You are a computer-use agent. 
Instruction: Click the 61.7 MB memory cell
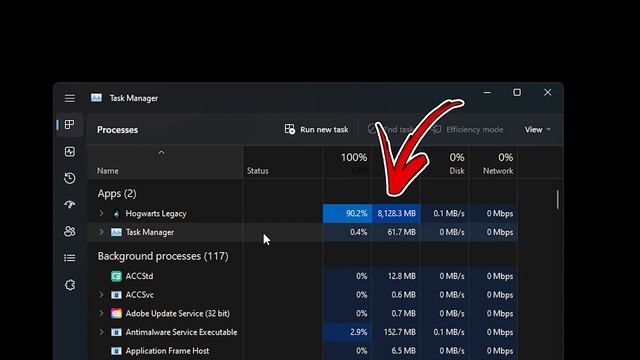pyautogui.click(x=396, y=232)
